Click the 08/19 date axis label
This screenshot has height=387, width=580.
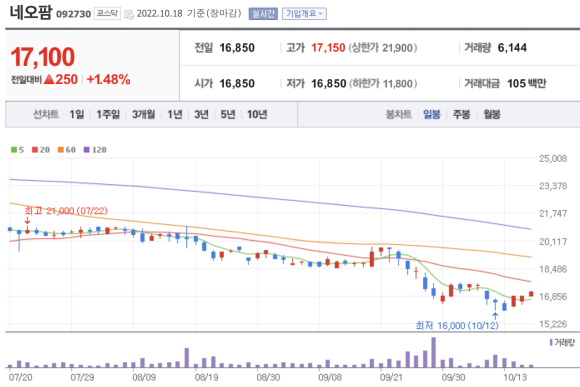[206, 377]
